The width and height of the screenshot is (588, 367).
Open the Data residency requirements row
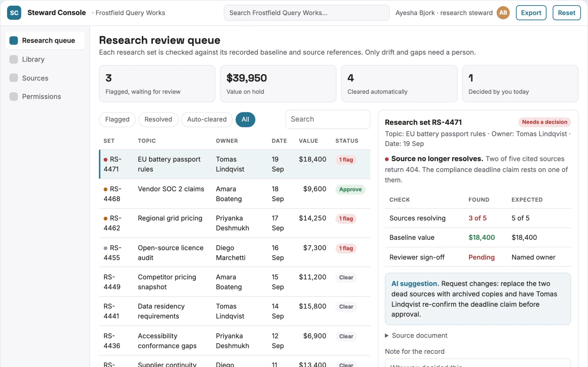tap(234, 312)
